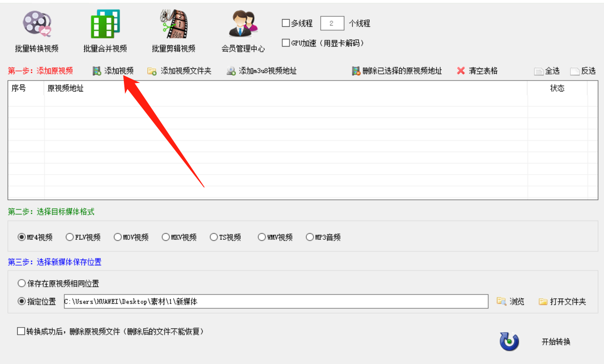Image resolution: width=604 pixels, height=364 pixels.
Task: Click the 打开文件夹 folder icon
Action: 543,302
